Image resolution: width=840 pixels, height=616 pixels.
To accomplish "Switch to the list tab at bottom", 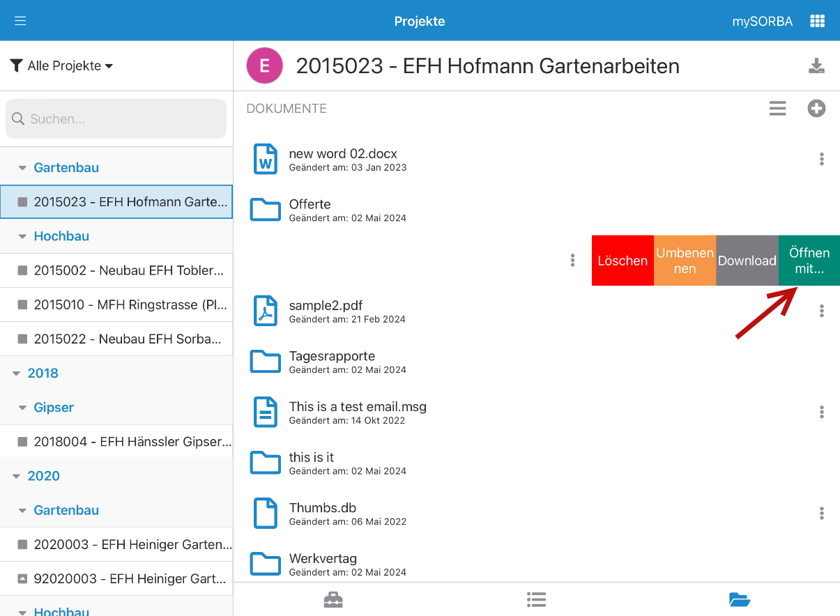I will pyautogui.click(x=536, y=599).
